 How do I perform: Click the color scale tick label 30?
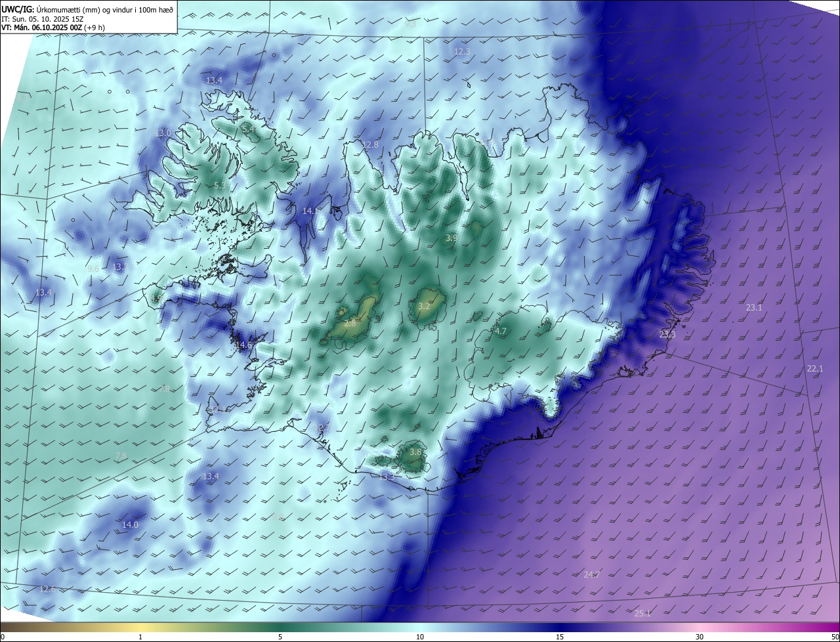(700, 637)
